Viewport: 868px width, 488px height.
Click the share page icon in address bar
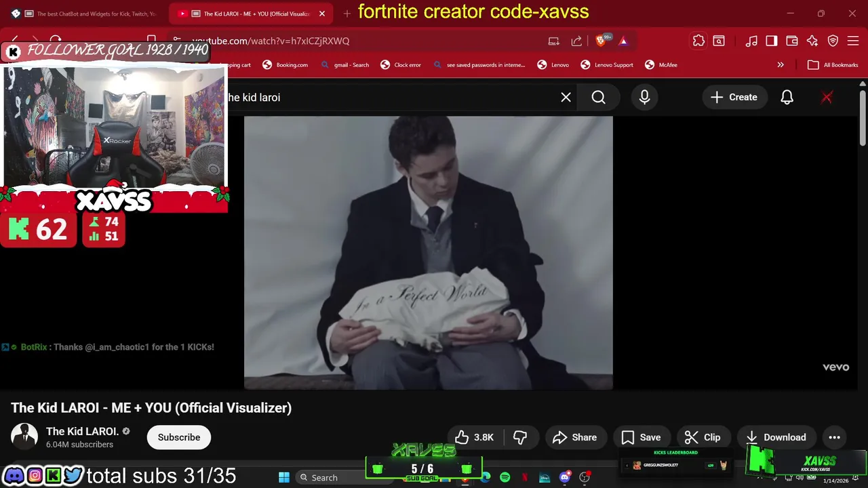click(x=576, y=41)
